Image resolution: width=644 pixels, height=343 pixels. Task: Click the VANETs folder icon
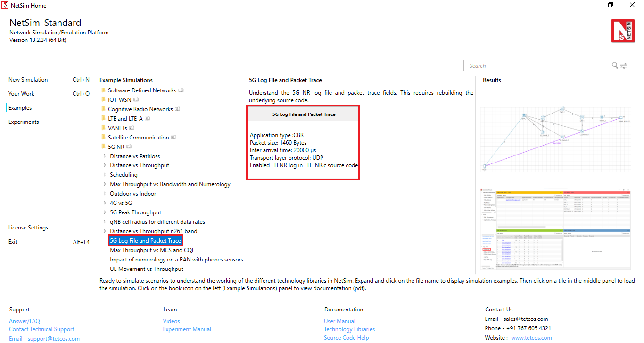[x=103, y=128]
